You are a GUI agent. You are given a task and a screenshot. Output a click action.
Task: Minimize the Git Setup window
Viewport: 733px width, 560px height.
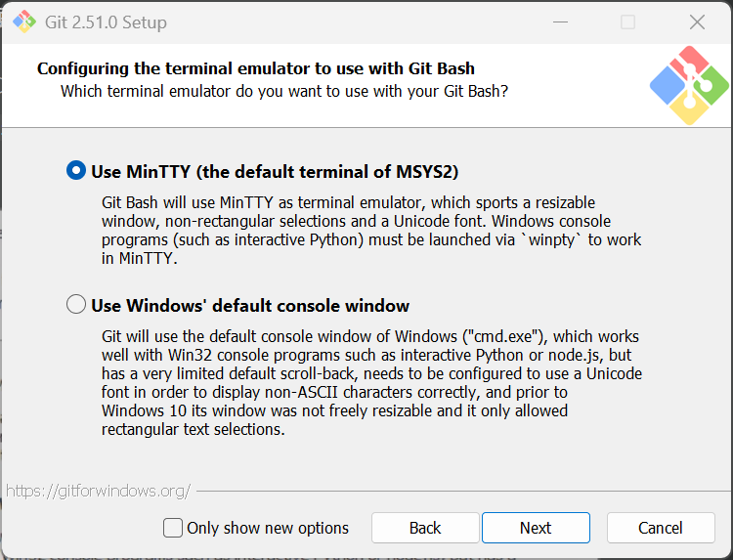(559, 22)
